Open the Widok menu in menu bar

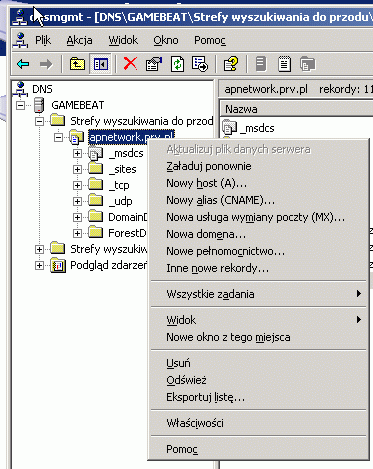(123, 40)
